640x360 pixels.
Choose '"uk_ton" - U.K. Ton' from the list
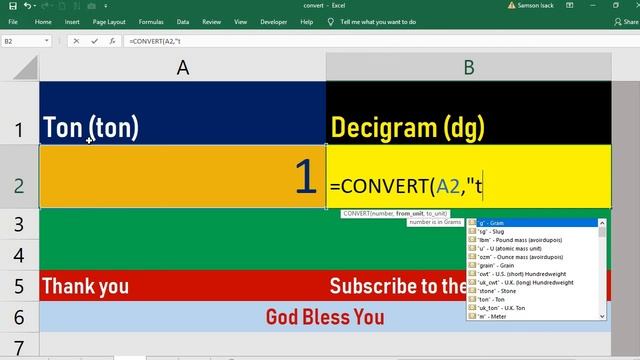coord(533,308)
